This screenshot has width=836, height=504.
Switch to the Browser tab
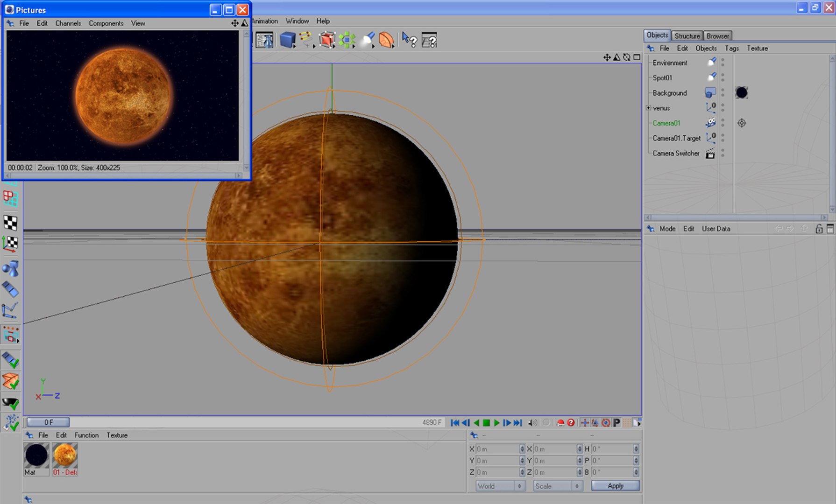(718, 36)
